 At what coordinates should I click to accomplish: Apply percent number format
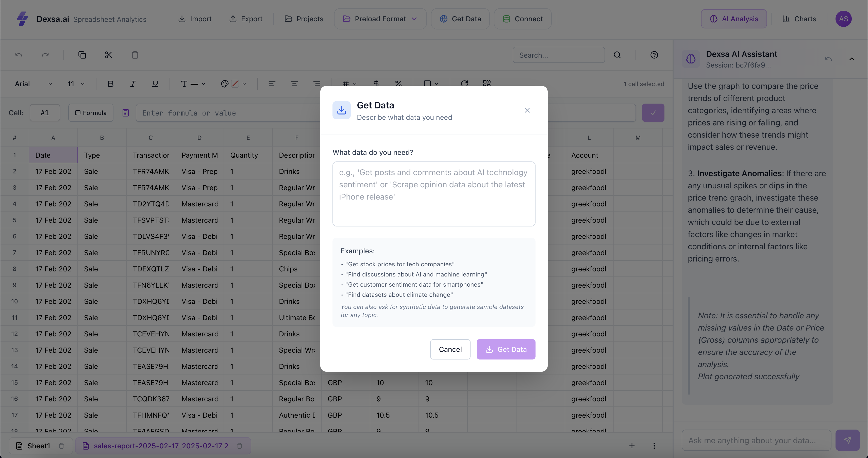click(398, 83)
